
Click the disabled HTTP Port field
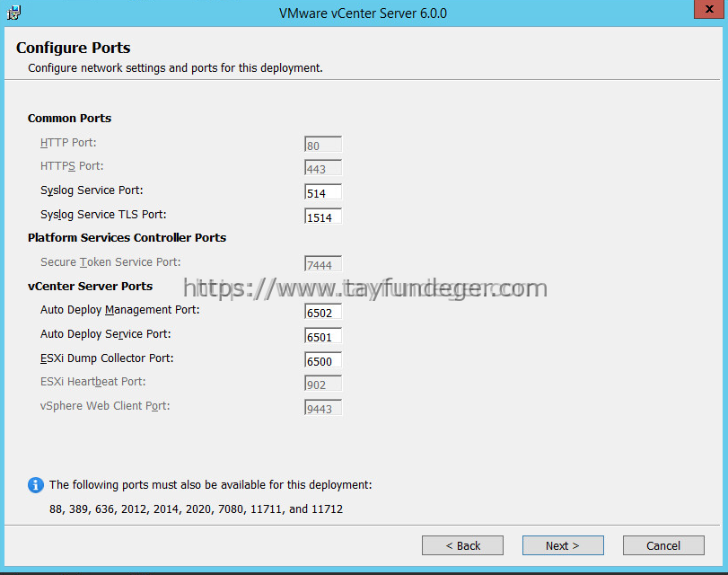click(323, 145)
